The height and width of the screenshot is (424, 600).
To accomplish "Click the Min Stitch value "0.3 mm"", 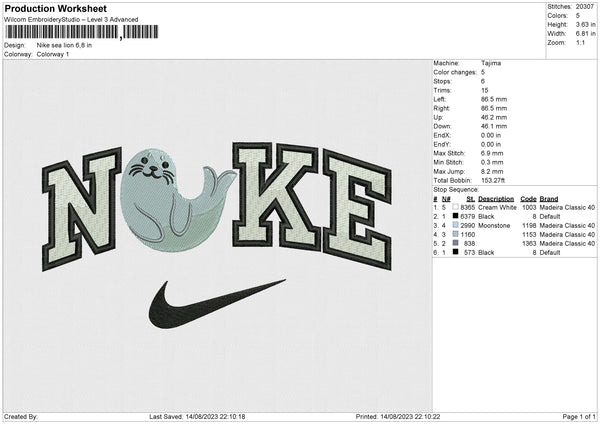I will click(492, 163).
